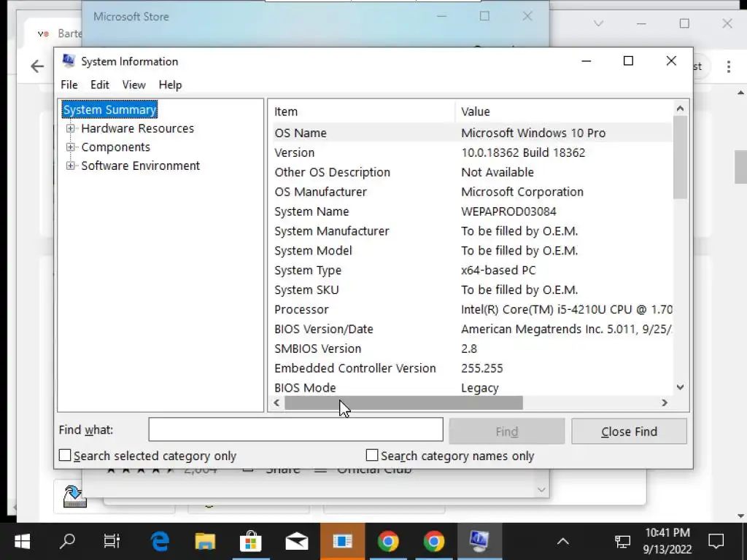The width and height of the screenshot is (747, 560).
Task: Expand Hardware Resources tree node
Action: (x=71, y=128)
